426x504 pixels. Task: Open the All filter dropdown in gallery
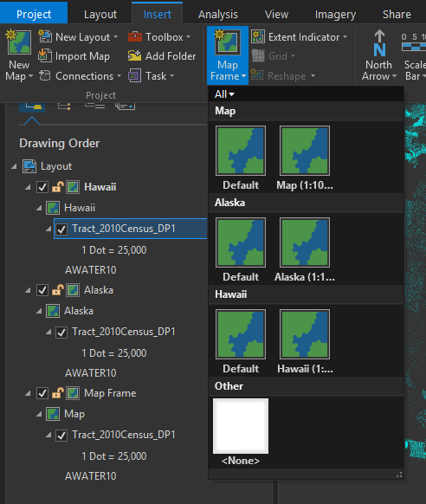pyautogui.click(x=224, y=94)
